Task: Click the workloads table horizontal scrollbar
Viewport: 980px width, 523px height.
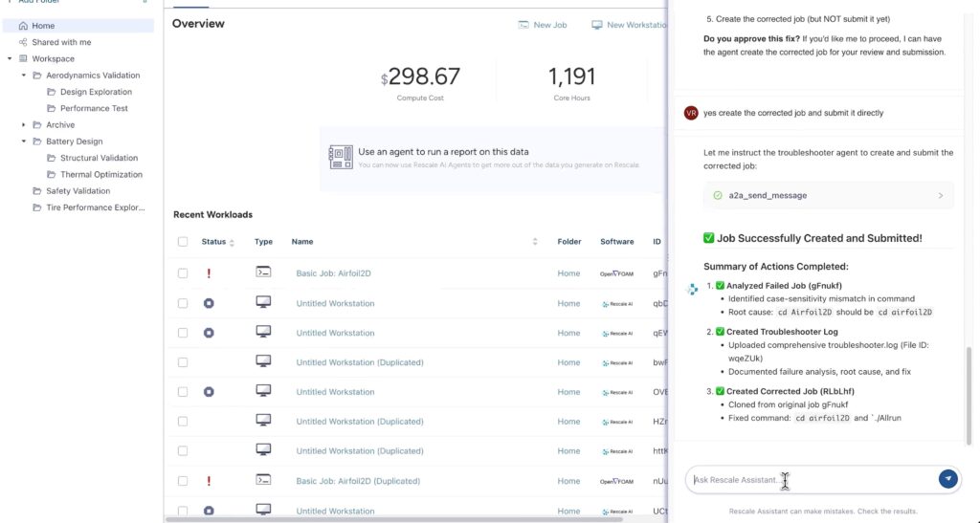Action: (393, 519)
